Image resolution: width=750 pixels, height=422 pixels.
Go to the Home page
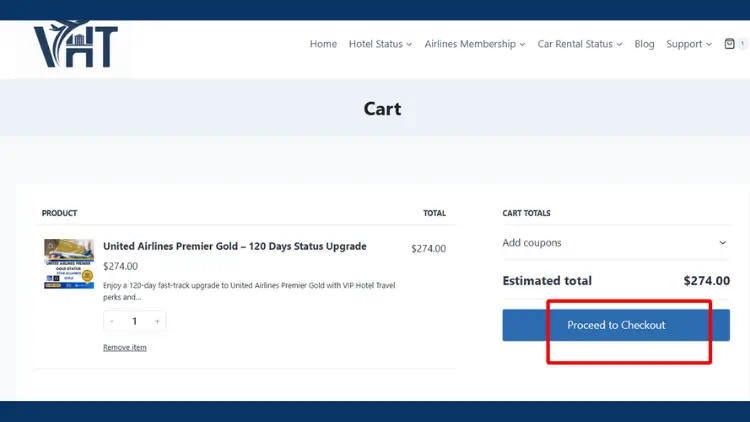323,44
